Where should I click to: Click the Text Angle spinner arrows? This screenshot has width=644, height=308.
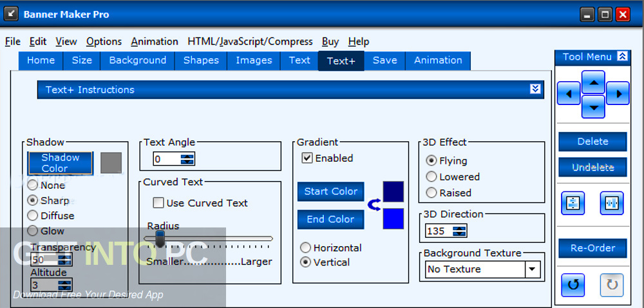(187, 159)
